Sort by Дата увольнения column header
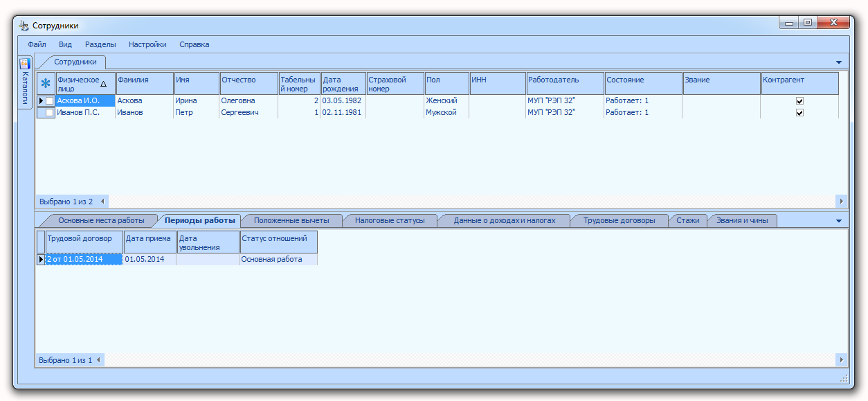Image resolution: width=868 pixels, height=401 pixels. [x=208, y=242]
